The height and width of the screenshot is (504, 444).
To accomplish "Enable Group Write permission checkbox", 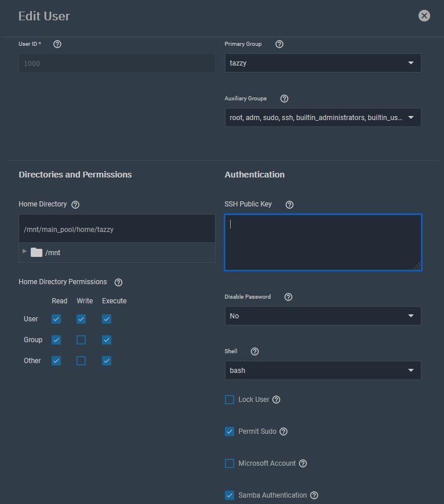I will 81,340.
